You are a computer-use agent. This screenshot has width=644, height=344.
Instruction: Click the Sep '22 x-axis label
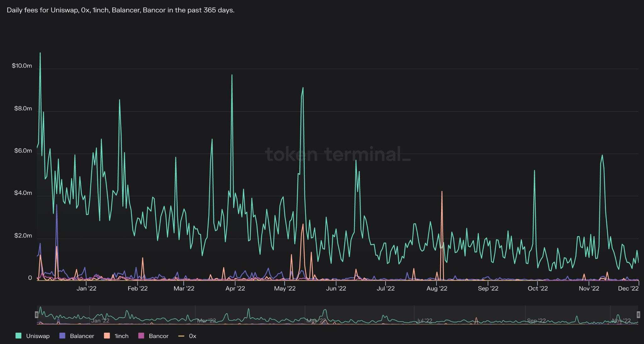[488, 289]
